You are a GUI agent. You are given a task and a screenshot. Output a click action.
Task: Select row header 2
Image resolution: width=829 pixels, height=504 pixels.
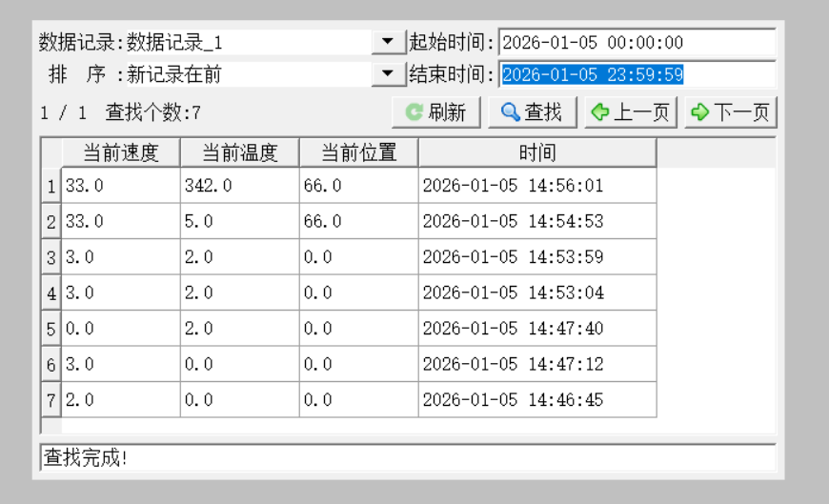(x=51, y=221)
